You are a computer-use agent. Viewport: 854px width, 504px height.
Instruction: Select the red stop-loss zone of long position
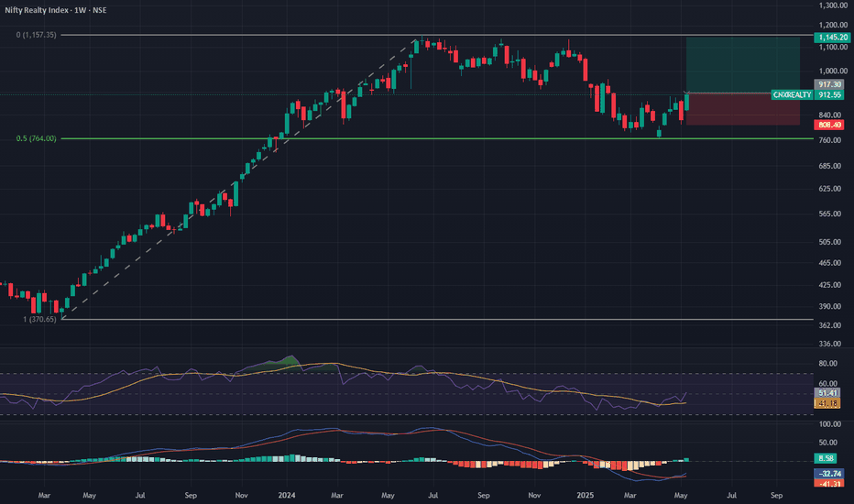point(743,109)
